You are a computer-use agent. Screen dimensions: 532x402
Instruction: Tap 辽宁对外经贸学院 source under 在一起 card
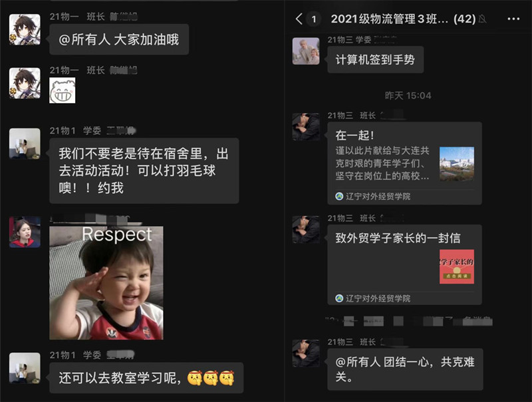tap(373, 197)
